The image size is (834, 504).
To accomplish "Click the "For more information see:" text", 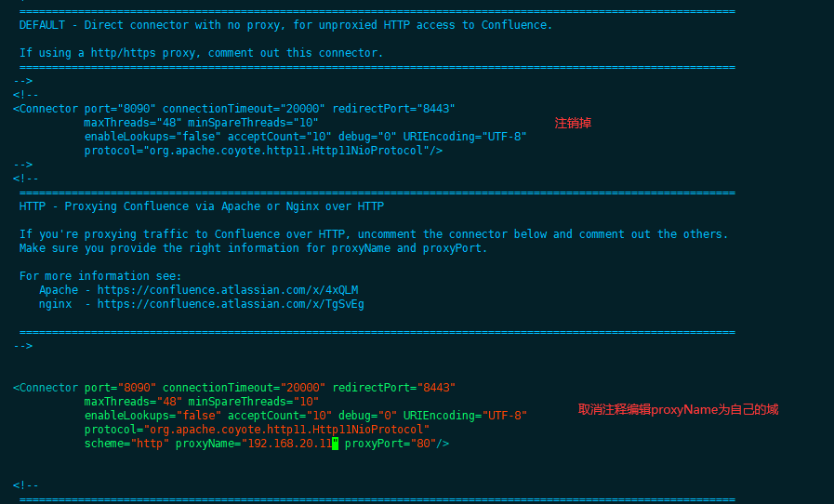I will [x=100, y=276].
